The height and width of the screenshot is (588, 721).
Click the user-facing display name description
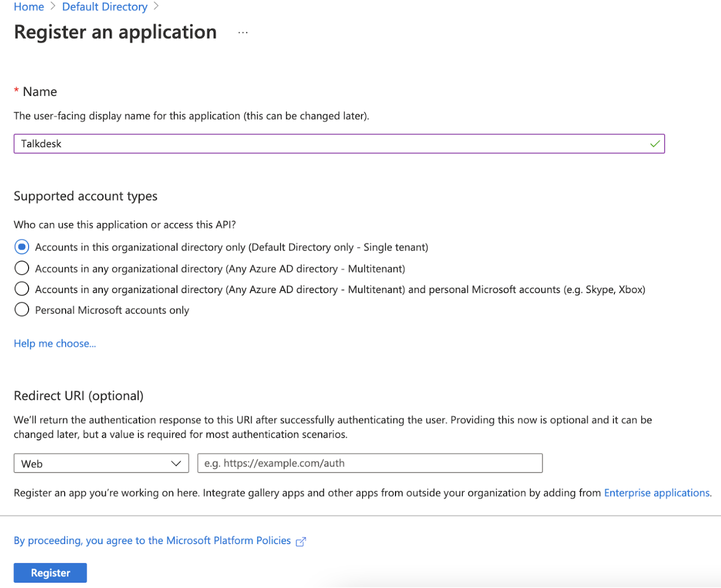click(x=191, y=116)
